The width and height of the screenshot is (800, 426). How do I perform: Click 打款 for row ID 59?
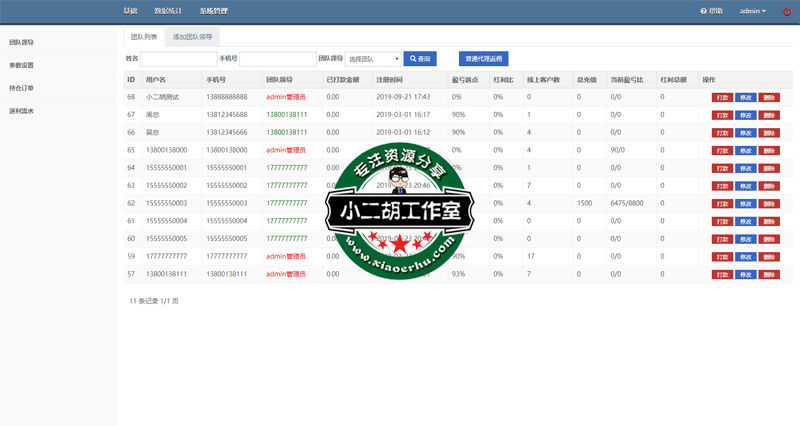722,256
